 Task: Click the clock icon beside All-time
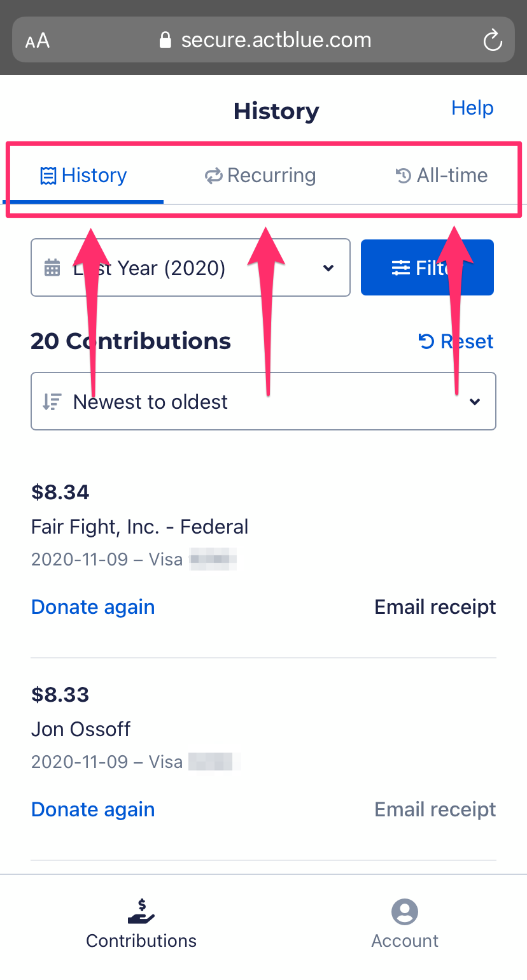pyautogui.click(x=404, y=175)
